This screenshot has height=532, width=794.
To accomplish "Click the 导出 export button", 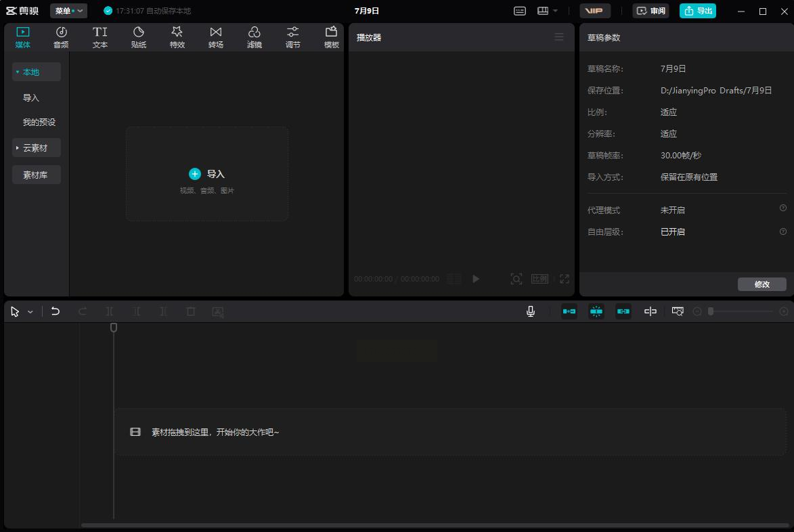I will point(698,11).
